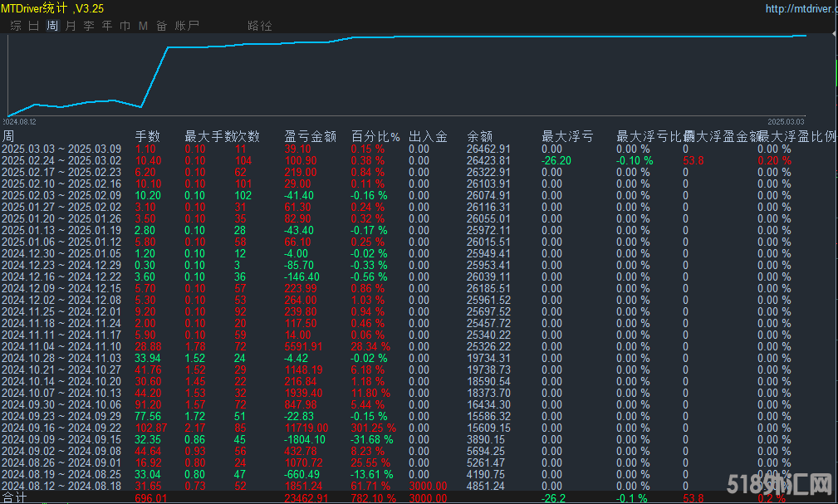The width and height of the screenshot is (838, 504).
Task: Click the max lots value 2.17
Action: (x=195, y=428)
